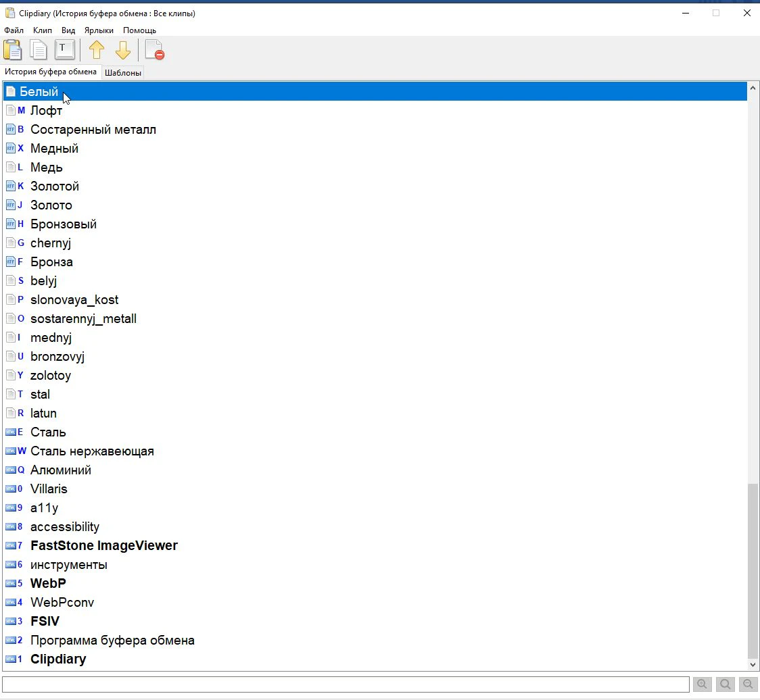Select the sostarennyj_metall clip
The image size is (760, 700).
[375, 318]
